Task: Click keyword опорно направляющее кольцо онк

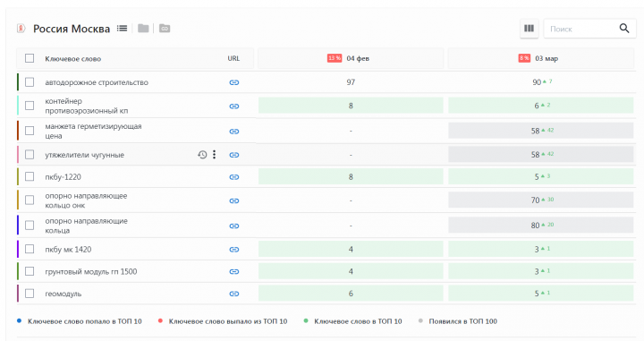Action: click(86, 200)
